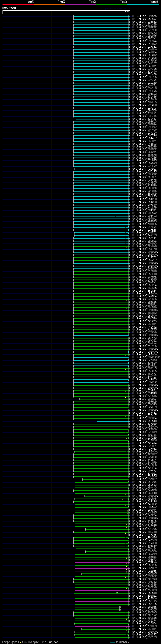Click the UniRef100_Q94KU3 label
Screen dimensions: 161x644
[144, 122]
